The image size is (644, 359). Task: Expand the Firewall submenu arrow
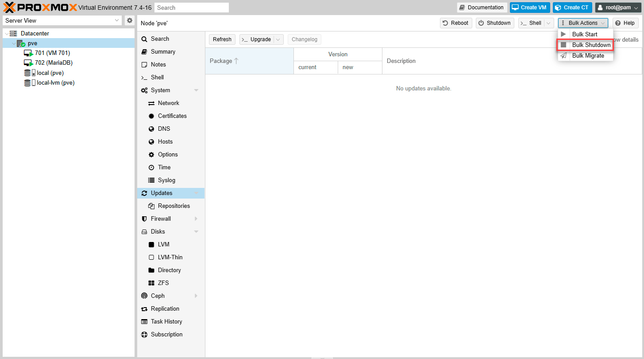[x=196, y=219]
